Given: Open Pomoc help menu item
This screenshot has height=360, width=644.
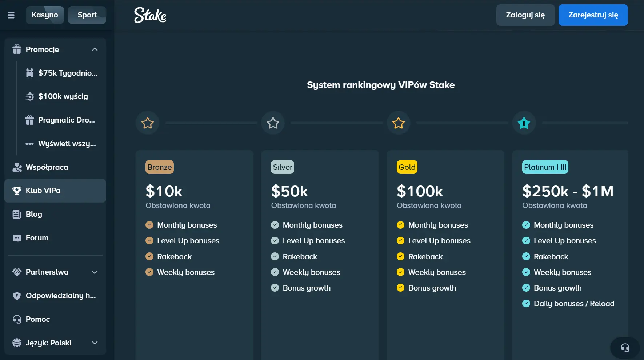Looking at the screenshot, I should (x=55, y=319).
